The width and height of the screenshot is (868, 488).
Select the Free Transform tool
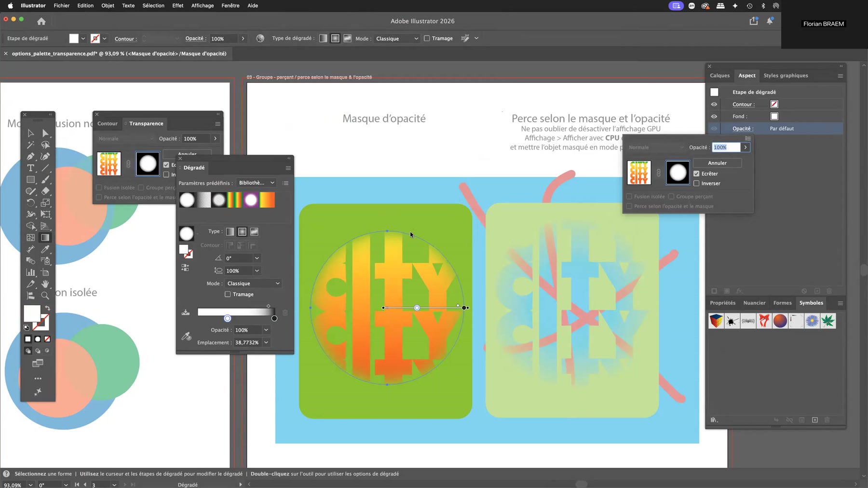click(x=45, y=214)
